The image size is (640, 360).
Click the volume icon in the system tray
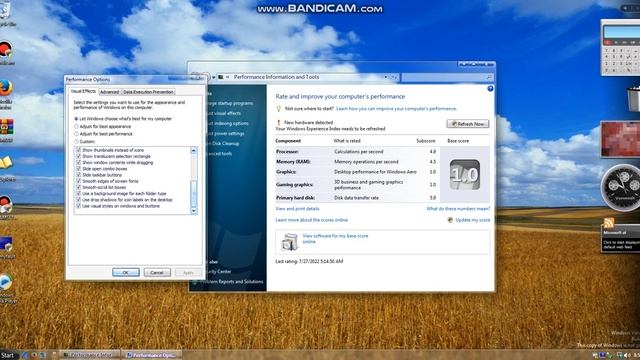pyautogui.click(x=627, y=356)
